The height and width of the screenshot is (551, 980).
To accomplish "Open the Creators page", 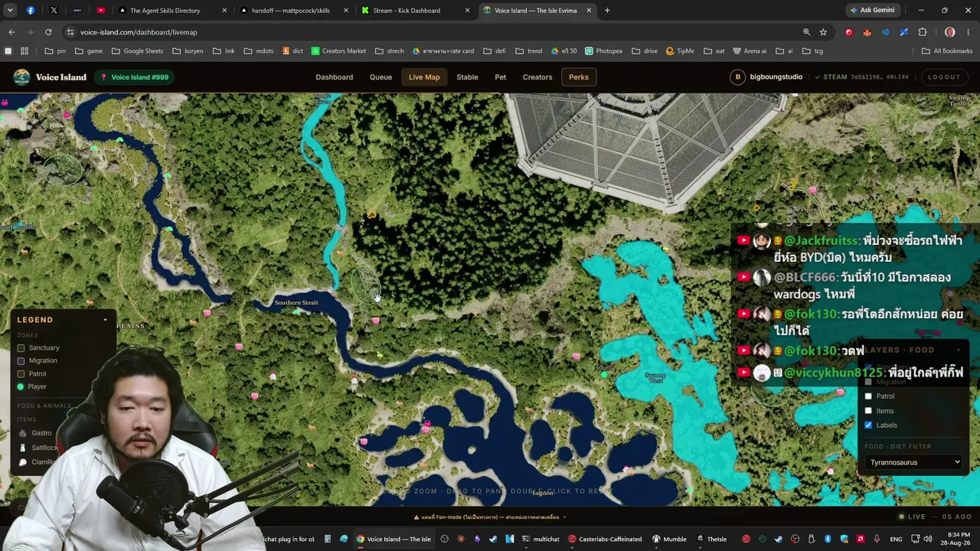I will [x=537, y=77].
